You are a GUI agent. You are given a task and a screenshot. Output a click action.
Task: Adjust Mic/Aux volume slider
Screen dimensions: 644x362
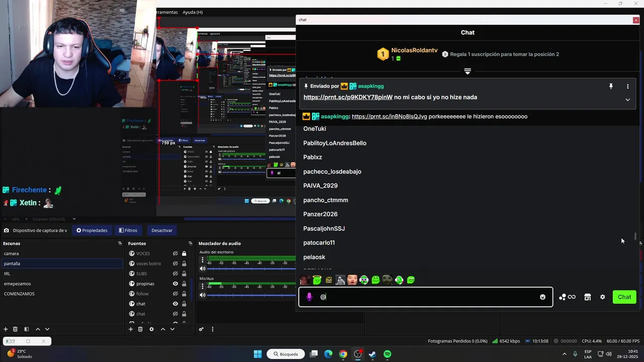tap(252, 295)
